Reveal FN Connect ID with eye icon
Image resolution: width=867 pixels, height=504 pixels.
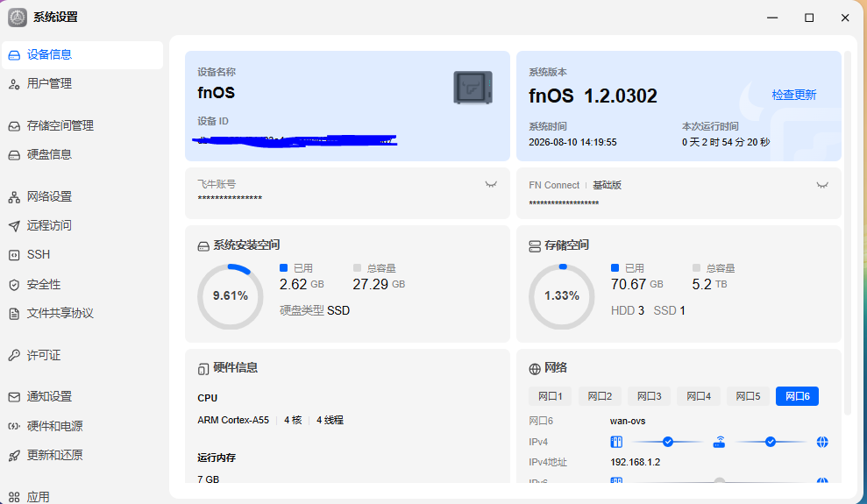click(x=822, y=185)
